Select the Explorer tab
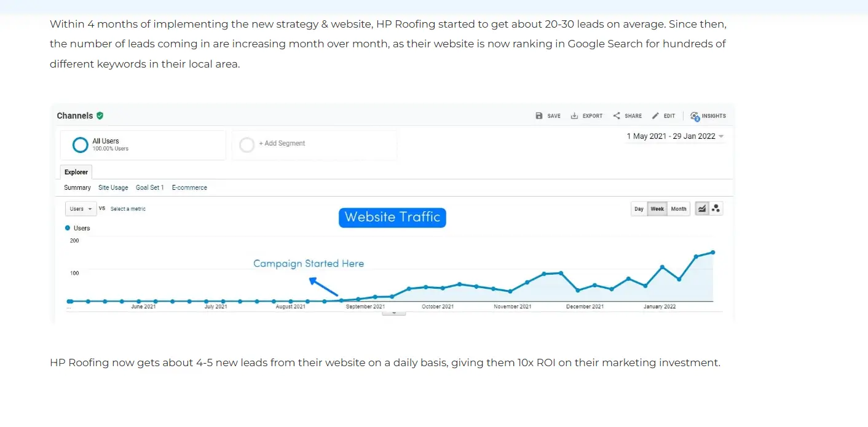The image size is (868, 427). click(x=76, y=172)
